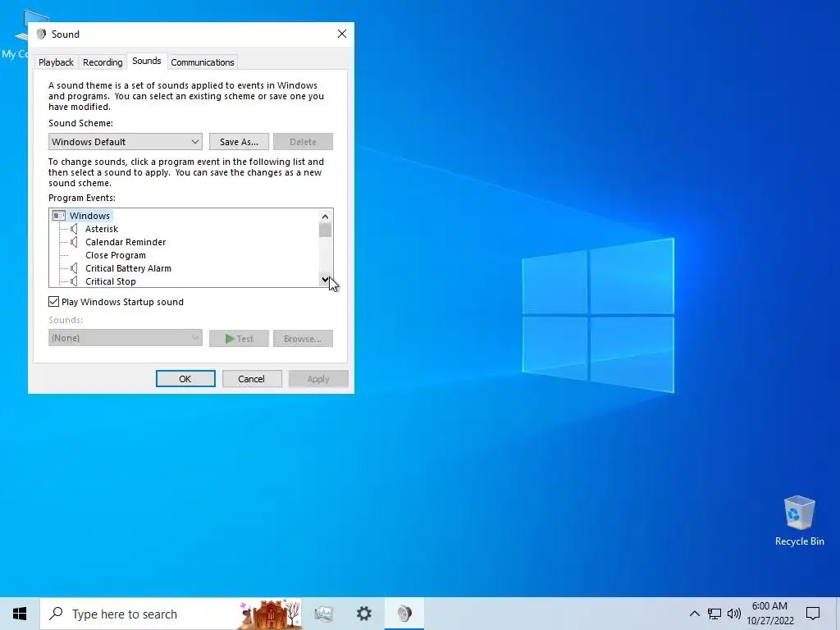Close the Sound dialog
Viewport: 840px width, 630px height.
click(x=342, y=34)
